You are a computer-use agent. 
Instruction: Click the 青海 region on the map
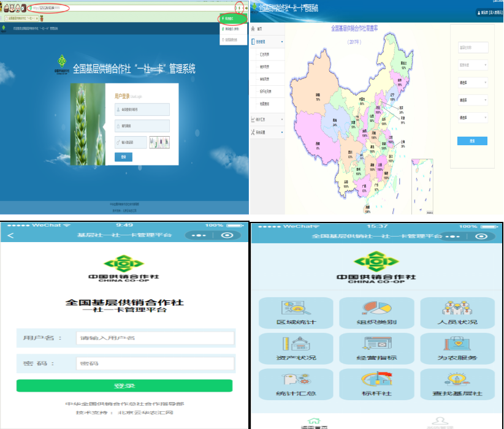click(336, 121)
